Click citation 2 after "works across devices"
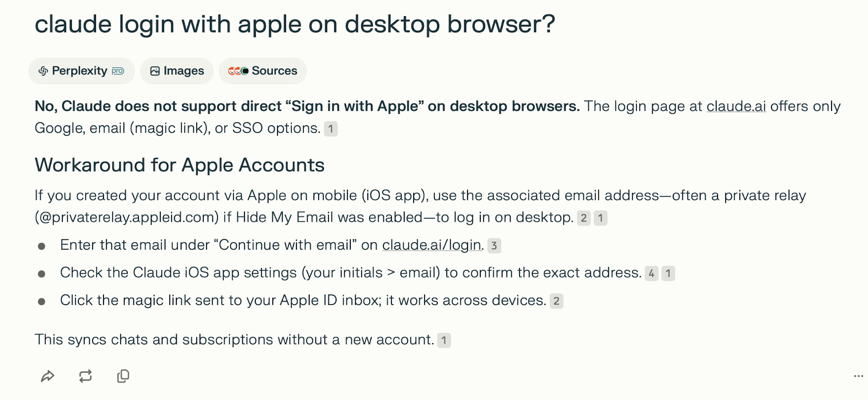868x400 pixels. pyautogui.click(x=556, y=301)
